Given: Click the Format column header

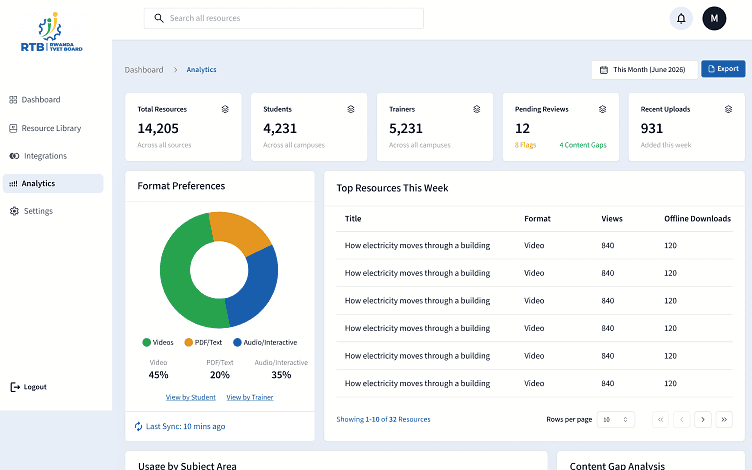Looking at the screenshot, I should pyautogui.click(x=537, y=219).
